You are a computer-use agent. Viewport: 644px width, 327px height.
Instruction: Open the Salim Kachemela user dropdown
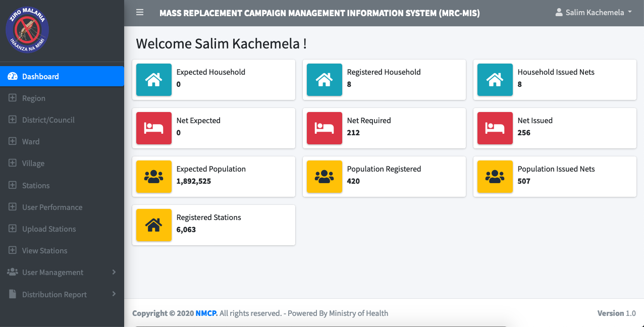tap(594, 13)
